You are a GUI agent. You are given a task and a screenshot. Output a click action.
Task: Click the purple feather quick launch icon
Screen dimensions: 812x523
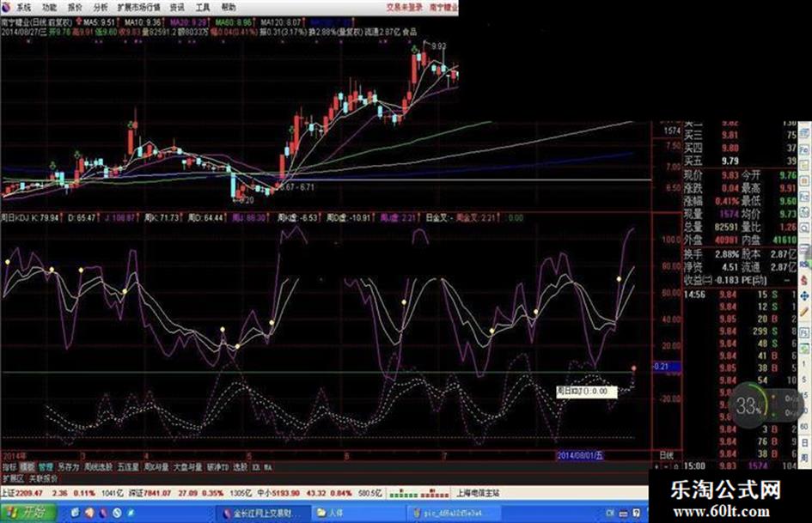click(x=103, y=513)
